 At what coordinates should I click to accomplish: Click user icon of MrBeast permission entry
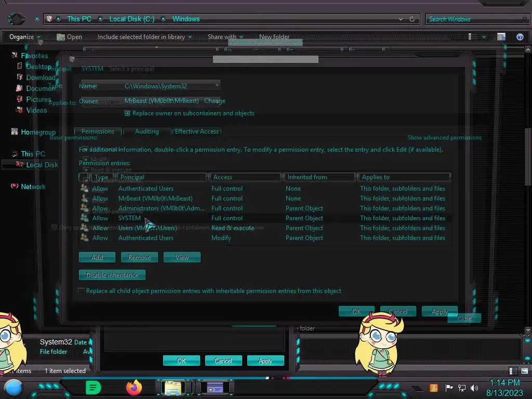[x=85, y=198]
